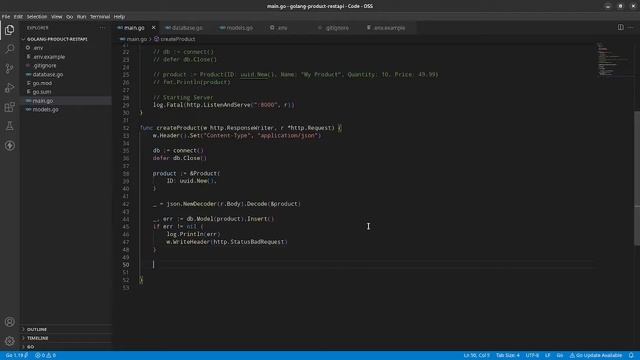Screen dimensions: 640x360
Task: Open the Accounts icon in the activity bar
Action: (9, 322)
